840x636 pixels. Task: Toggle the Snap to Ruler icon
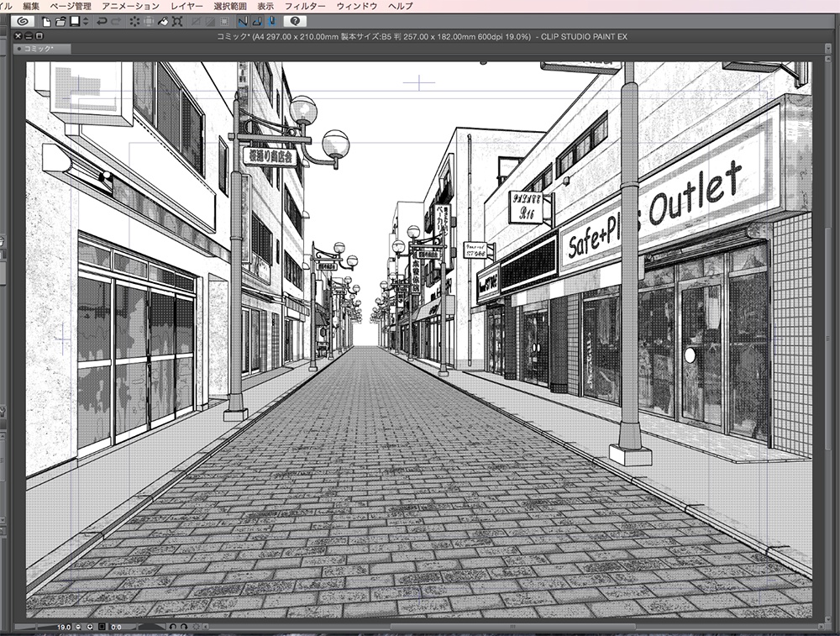(x=243, y=24)
